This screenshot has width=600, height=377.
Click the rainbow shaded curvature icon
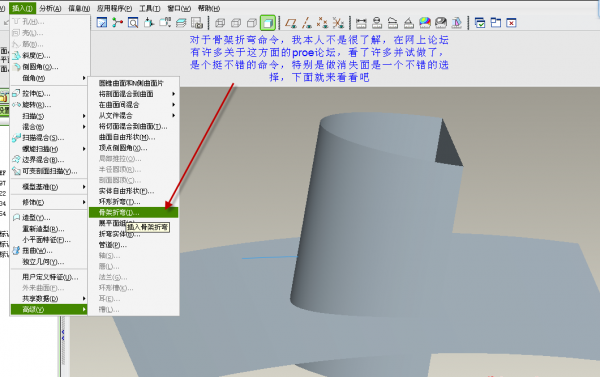click(x=425, y=23)
